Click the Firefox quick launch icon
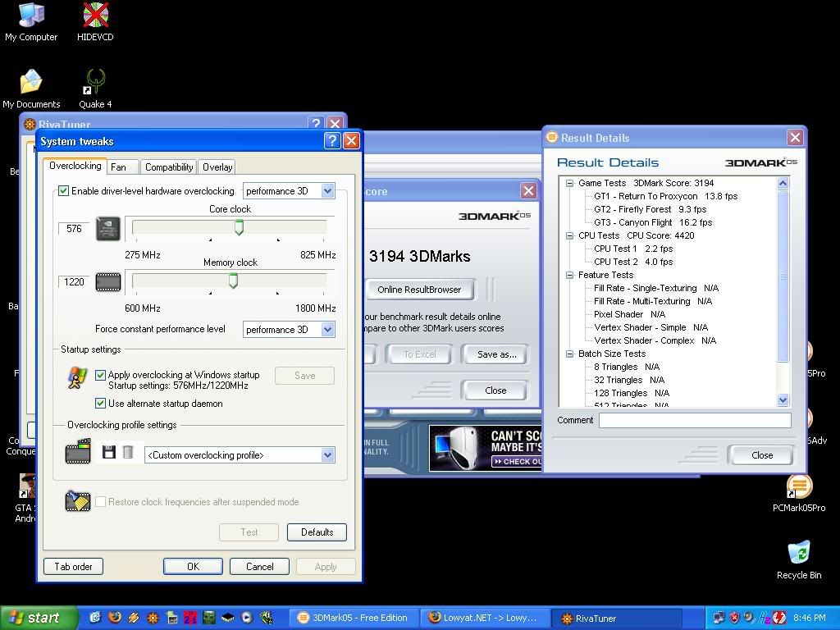This screenshot has width=840, height=630. point(115,618)
